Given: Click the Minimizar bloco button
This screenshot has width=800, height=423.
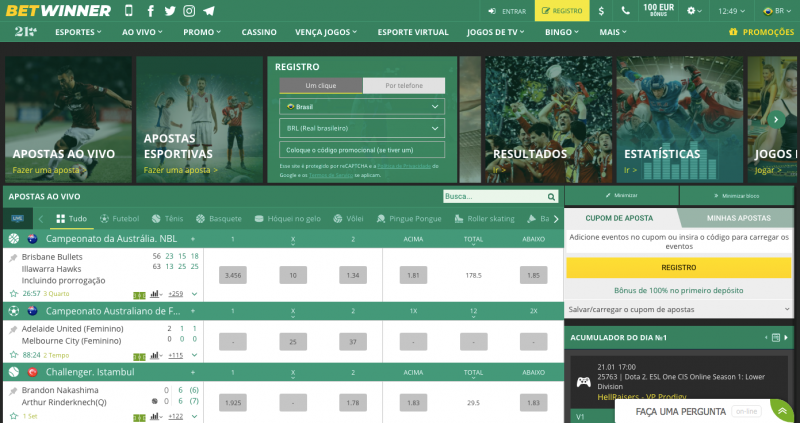Looking at the screenshot, I should (736, 195).
